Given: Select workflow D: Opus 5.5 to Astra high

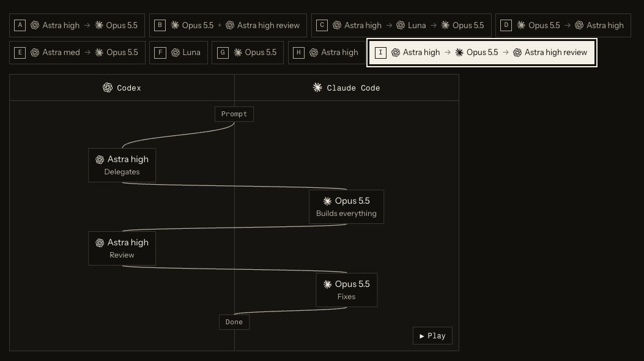Looking at the screenshot, I should (563, 26).
